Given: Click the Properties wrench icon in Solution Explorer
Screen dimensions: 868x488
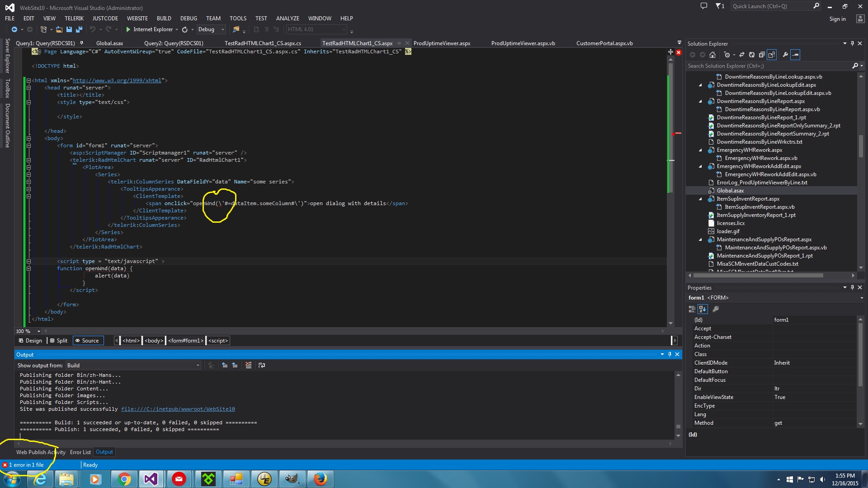Looking at the screenshot, I should (x=785, y=55).
